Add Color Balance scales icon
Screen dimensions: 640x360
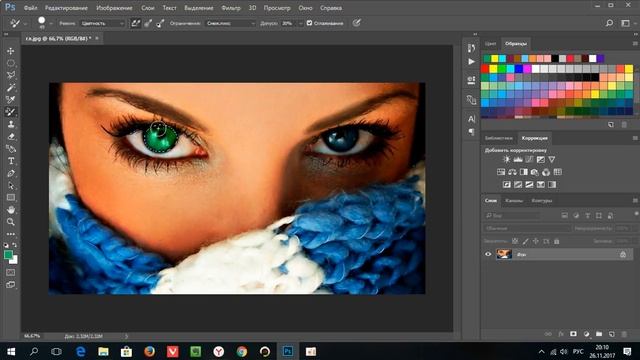[x=512, y=172]
